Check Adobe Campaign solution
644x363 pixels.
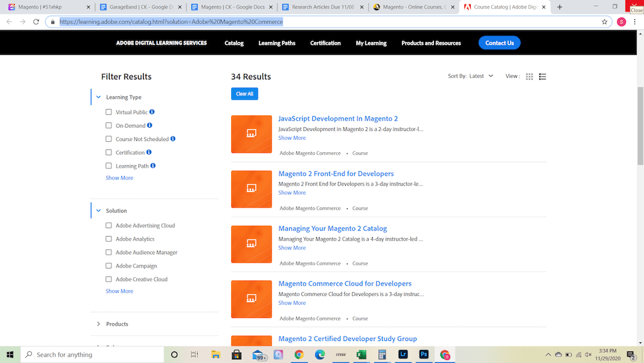[108, 266]
